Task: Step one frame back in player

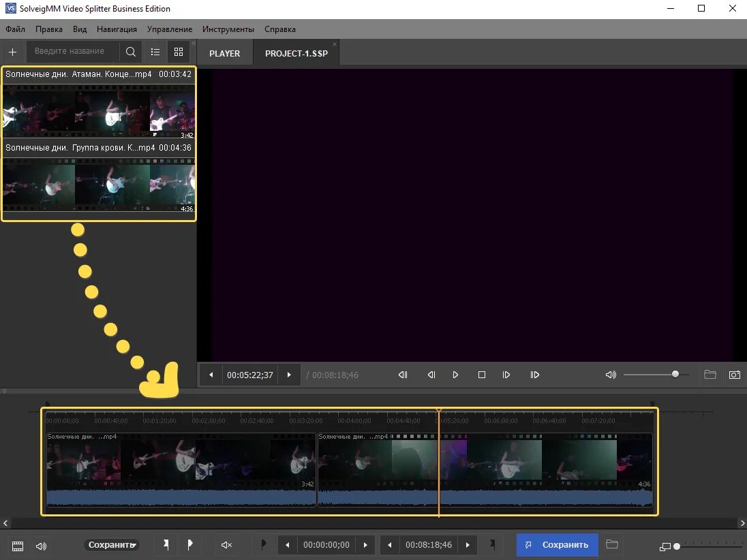Action: coord(431,375)
